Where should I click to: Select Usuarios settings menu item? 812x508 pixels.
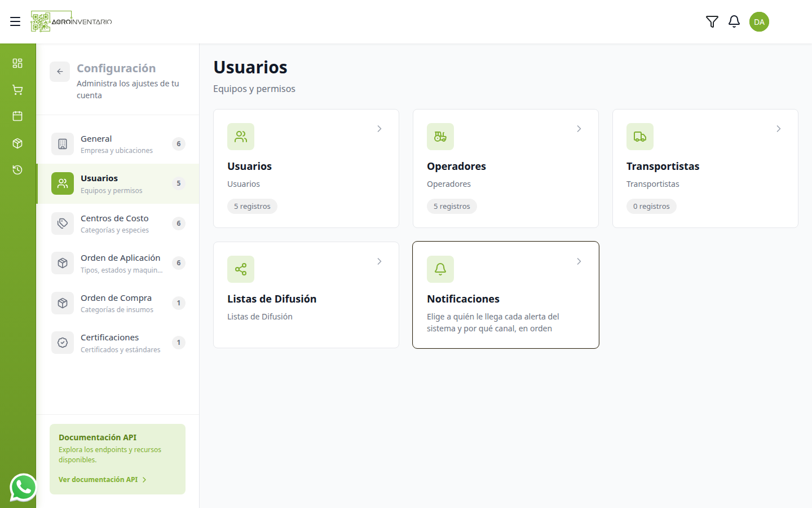pos(118,183)
